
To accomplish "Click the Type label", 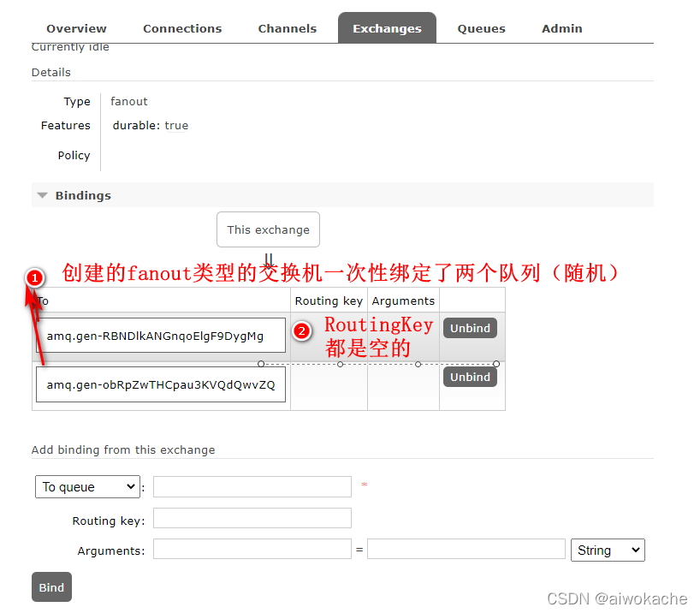I will 77,102.
